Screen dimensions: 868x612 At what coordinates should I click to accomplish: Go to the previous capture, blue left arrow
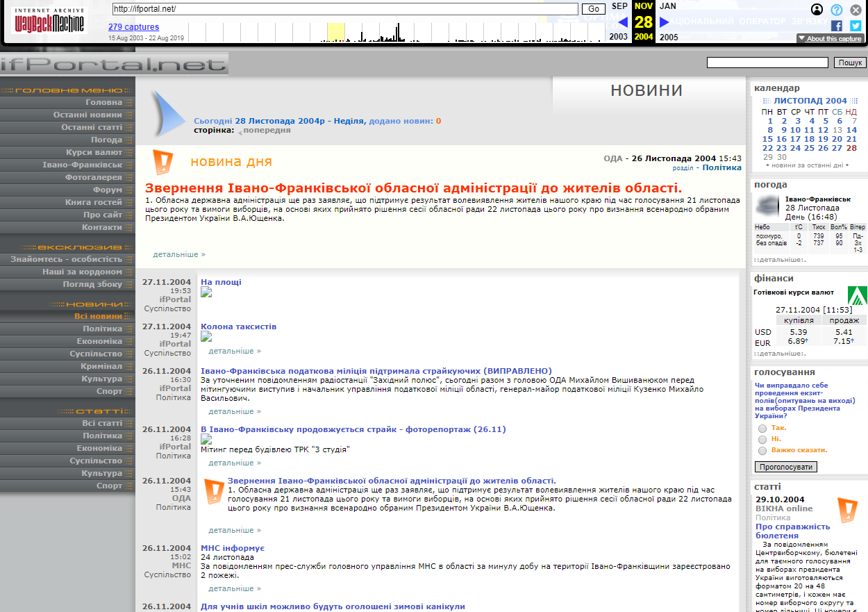(x=623, y=22)
